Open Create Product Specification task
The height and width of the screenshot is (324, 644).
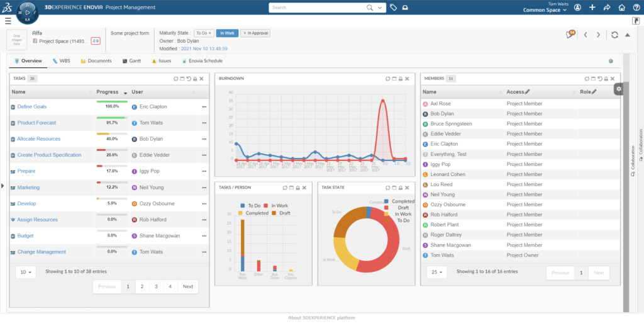(x=49, y=155)
